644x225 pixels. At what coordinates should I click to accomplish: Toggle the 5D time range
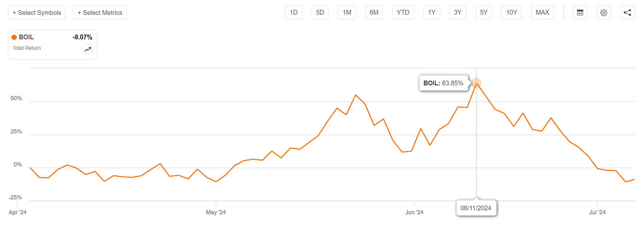tap(320, 12)
